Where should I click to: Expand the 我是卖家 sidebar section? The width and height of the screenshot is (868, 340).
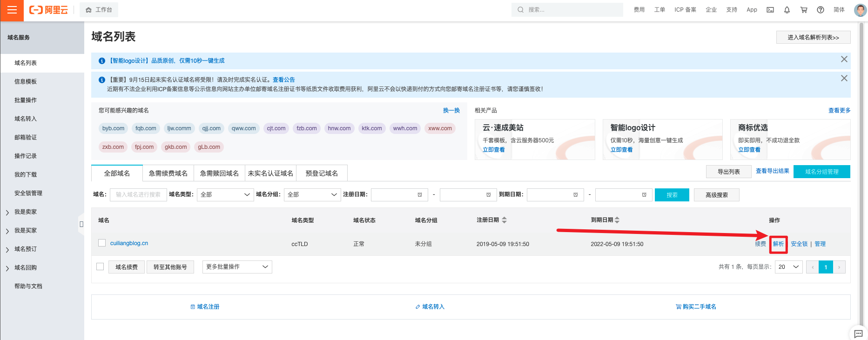pos(7,213)
